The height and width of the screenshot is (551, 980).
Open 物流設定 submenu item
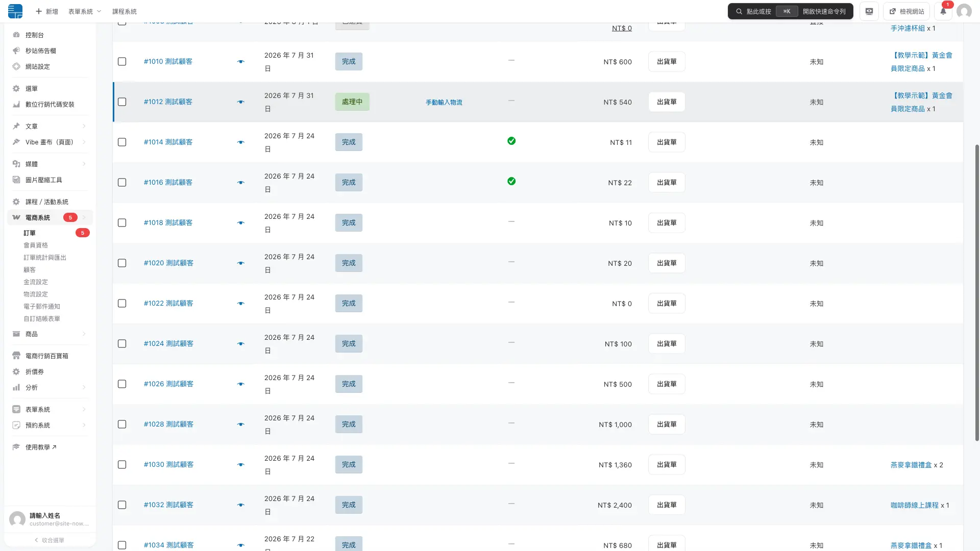[x=36, y=294]
